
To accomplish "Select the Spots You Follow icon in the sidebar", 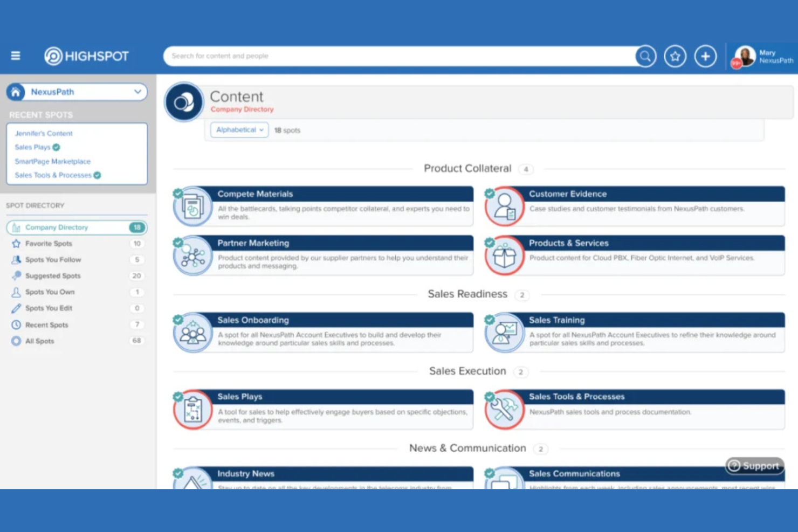I will point(16,260).
